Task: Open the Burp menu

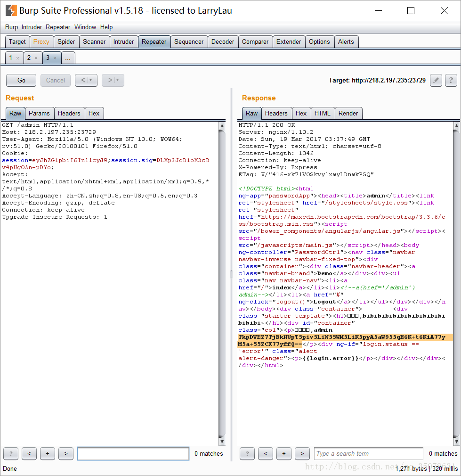Action: [x=11, y=27]
